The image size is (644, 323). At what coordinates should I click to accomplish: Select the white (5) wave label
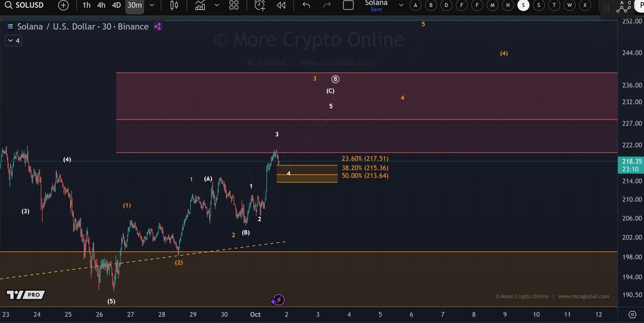click(111, 302)
